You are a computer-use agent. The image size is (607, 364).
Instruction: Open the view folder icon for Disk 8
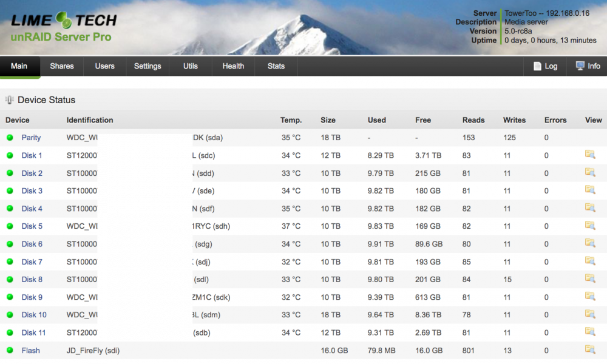pyautogui.click(x=590, y=278)
